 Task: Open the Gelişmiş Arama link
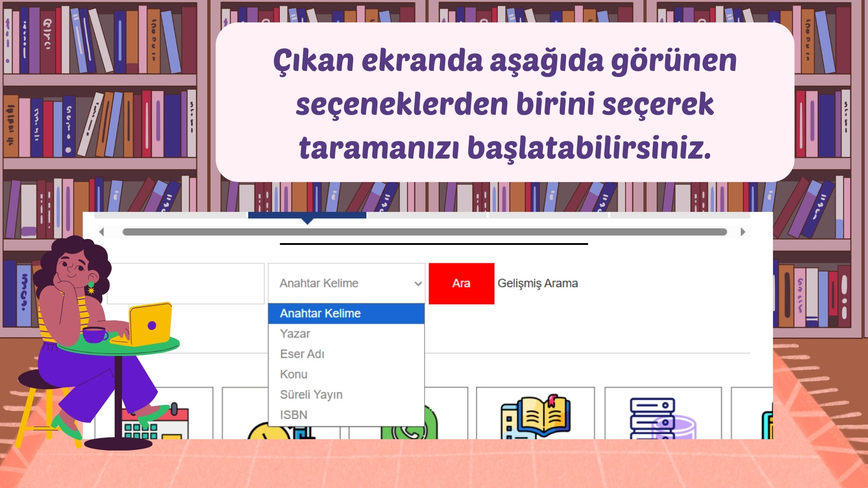tap(538, 283)
